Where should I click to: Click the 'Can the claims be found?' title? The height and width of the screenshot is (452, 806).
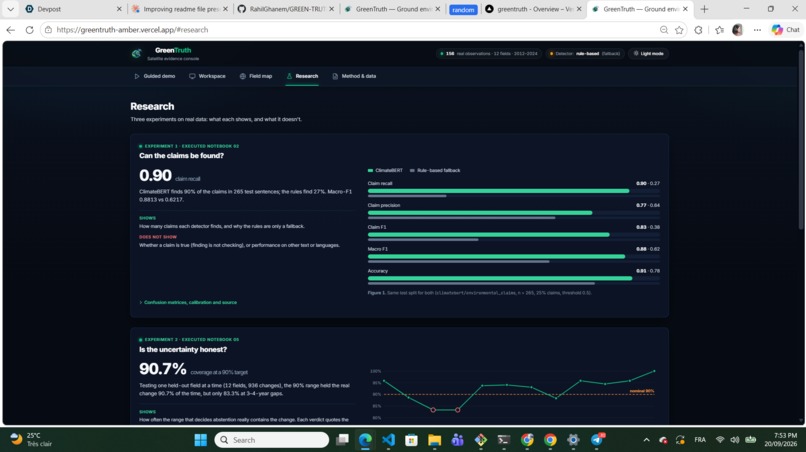(x=181, y=156)
